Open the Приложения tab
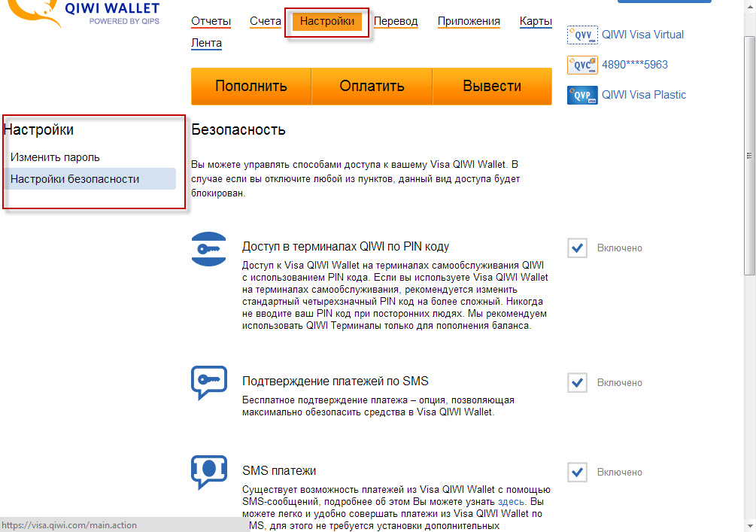Viewport: 756px width, 532px height. pyautogui.click(x=469, y=21)
